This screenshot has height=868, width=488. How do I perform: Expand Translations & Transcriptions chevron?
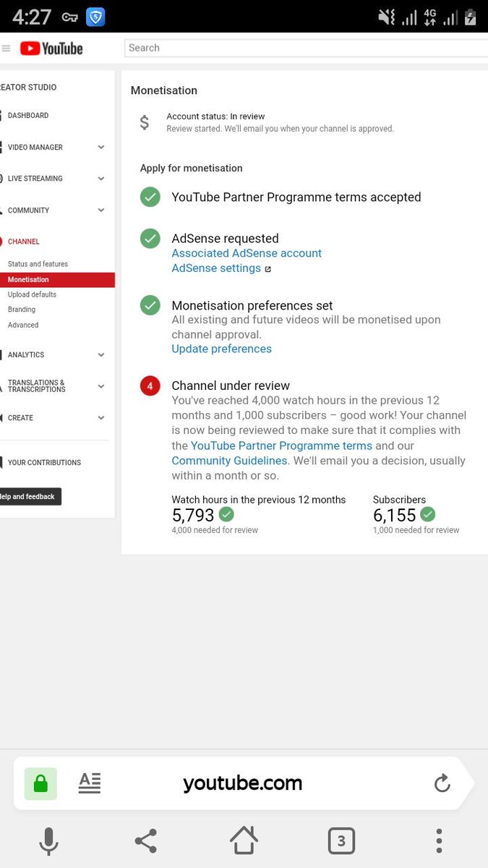(x=101, y=386)
